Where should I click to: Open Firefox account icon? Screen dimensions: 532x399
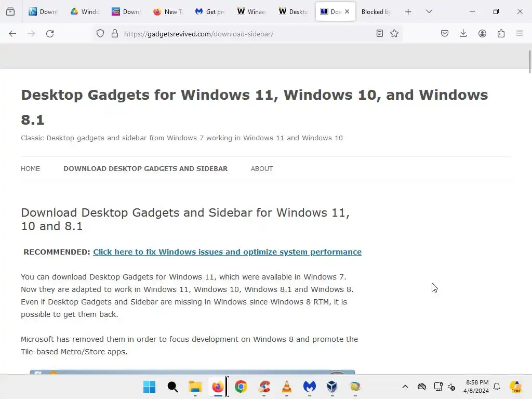[482, 33]
